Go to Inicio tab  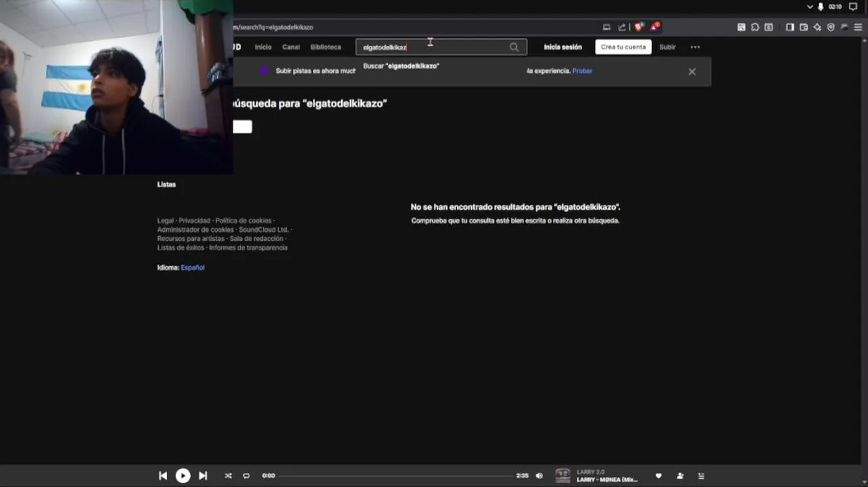click(x=263, y=47)
